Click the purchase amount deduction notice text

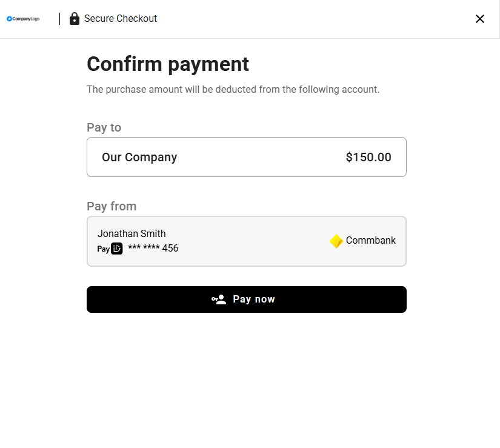(x=233, y=90)
